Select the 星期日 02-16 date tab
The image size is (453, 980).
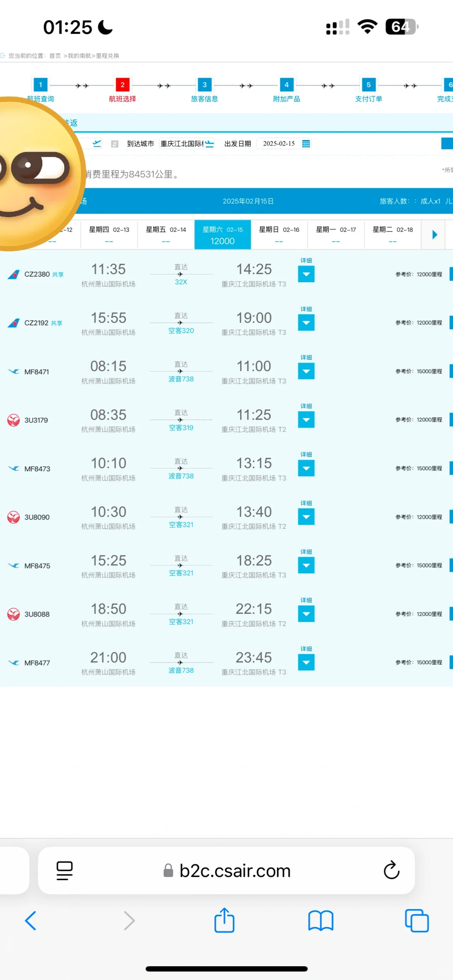279,234
